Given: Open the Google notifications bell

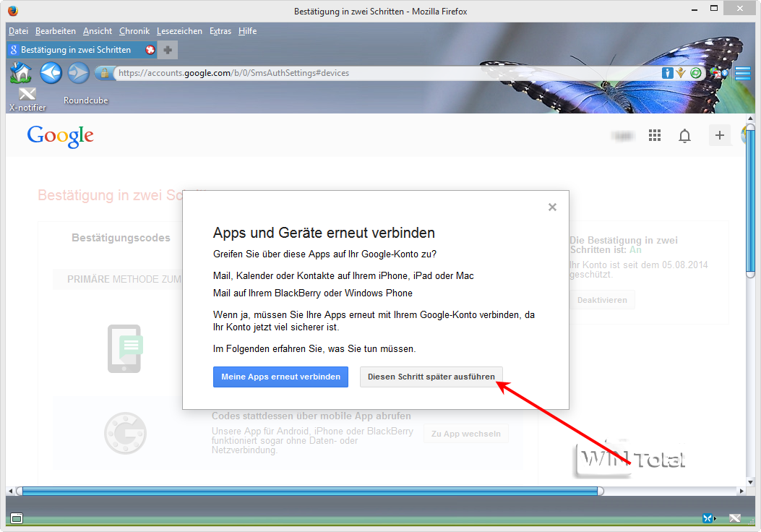Looking at the screenshot, I should coord(684,136).
